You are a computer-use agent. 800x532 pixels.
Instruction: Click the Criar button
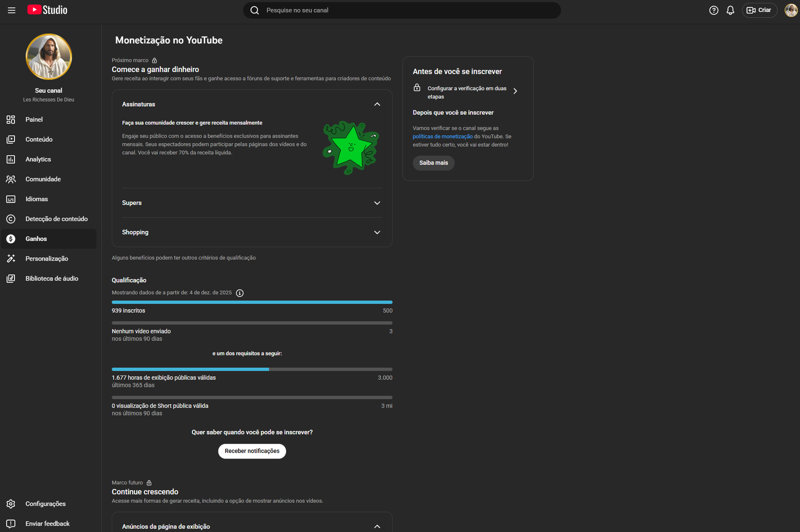click(x=759, y=10)
